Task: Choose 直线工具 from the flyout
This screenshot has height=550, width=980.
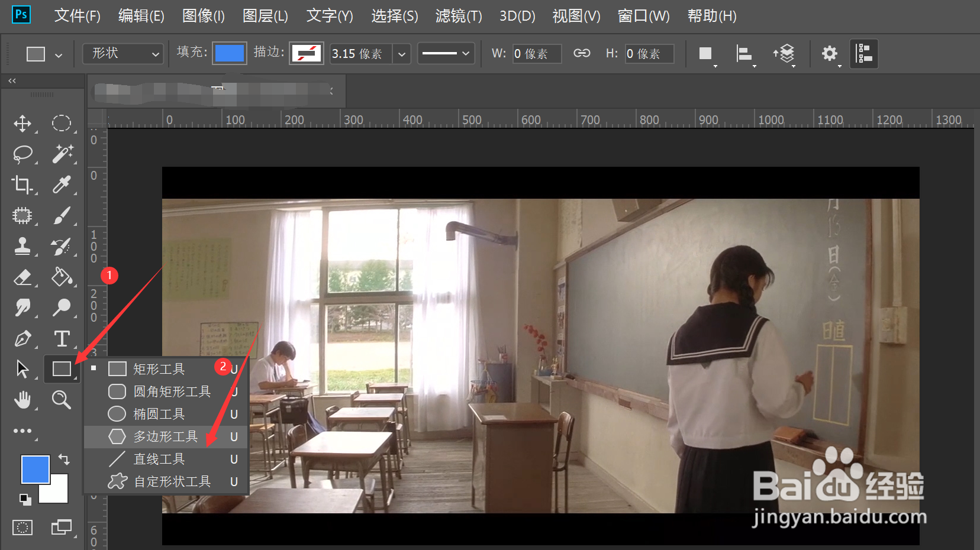Action: 166,459
